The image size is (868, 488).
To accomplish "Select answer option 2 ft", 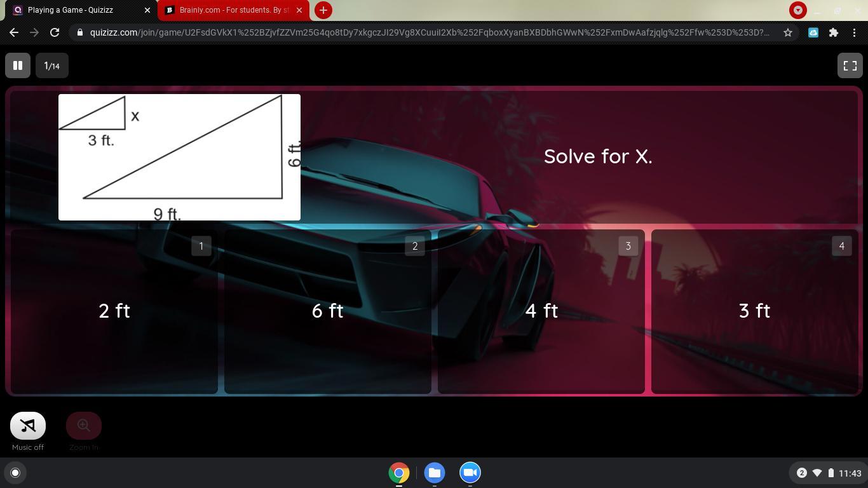I will [x=114, y=311].
